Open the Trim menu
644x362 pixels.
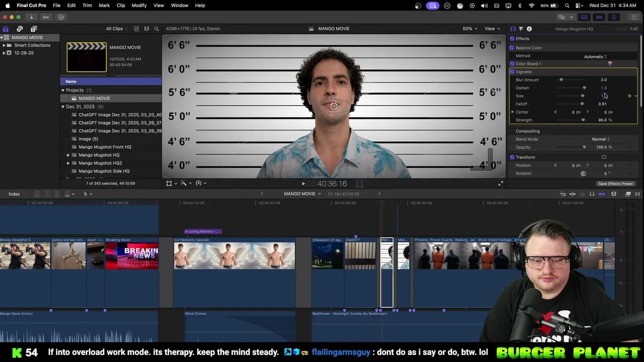point(87,6)
